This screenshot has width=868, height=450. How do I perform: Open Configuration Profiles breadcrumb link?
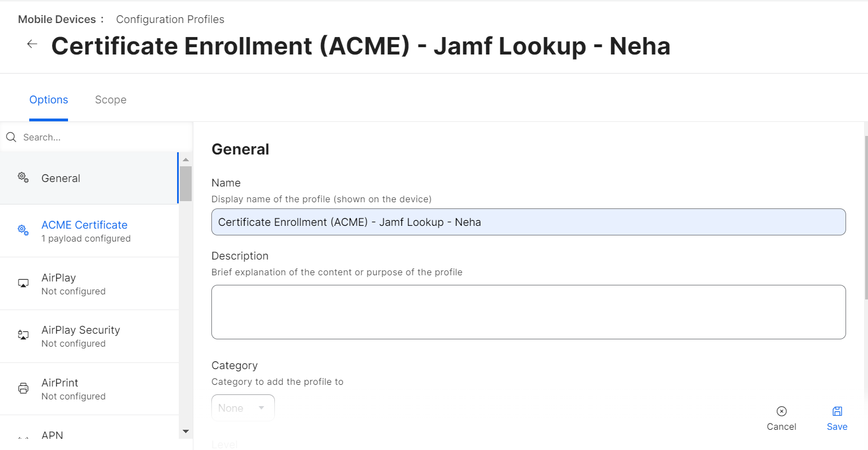[x=170, y=19]
